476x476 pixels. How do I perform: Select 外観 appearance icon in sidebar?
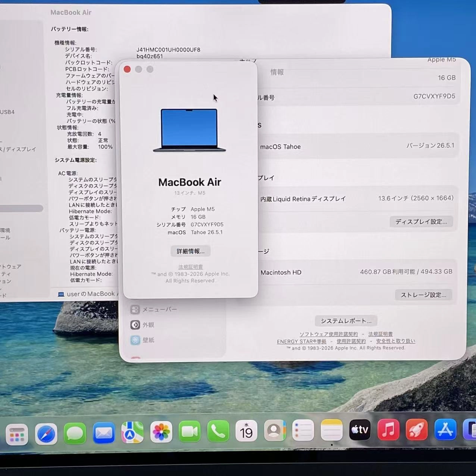click(x=135, y=325)
